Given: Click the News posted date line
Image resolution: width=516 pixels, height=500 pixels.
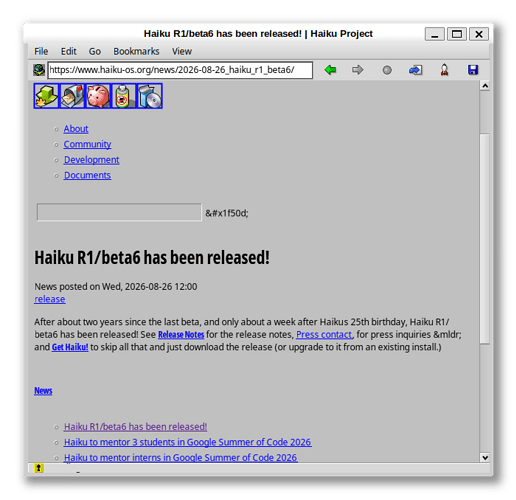Looking at the screenshot, I should (116, 287).
